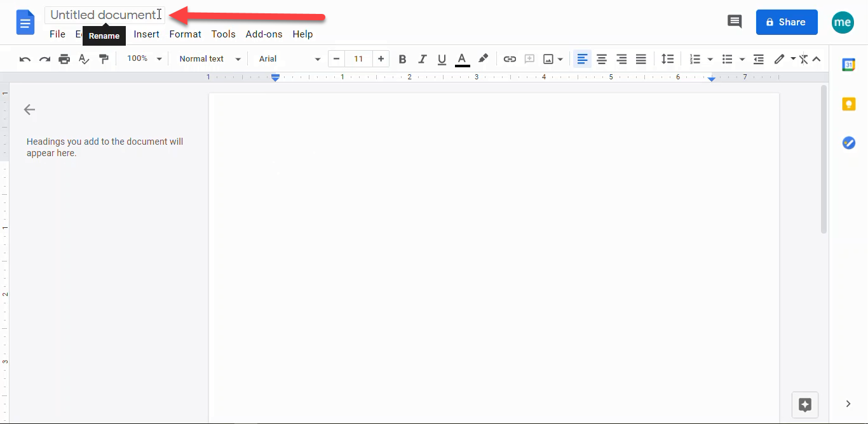Click the Print icon
Image resolution: width=868 pixels, height=424 pixels.
pyautogui.click(x=64, y=58)
